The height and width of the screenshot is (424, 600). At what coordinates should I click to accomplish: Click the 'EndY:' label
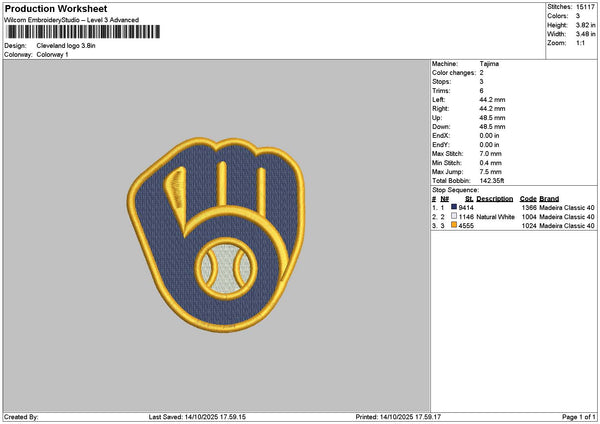(x=441, y=145)
